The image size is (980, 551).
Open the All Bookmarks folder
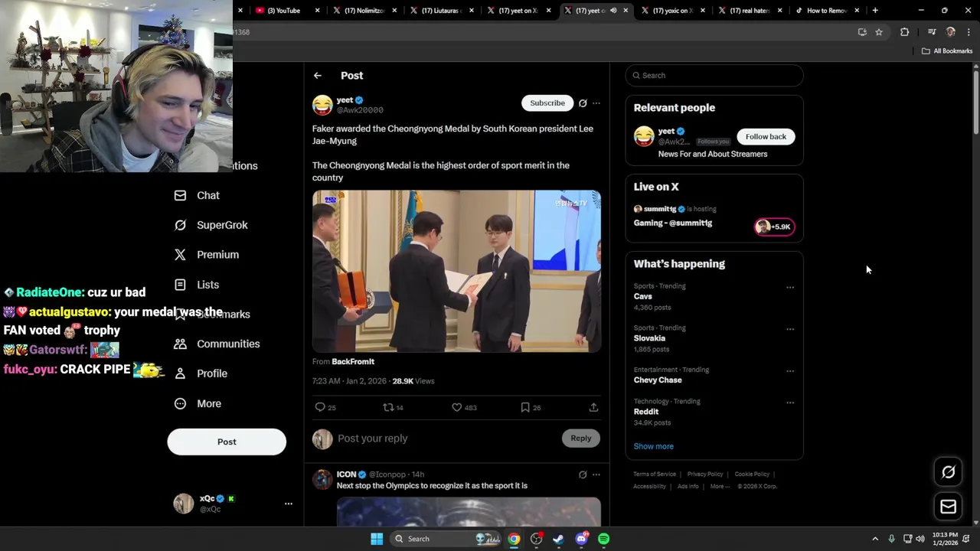947,51
